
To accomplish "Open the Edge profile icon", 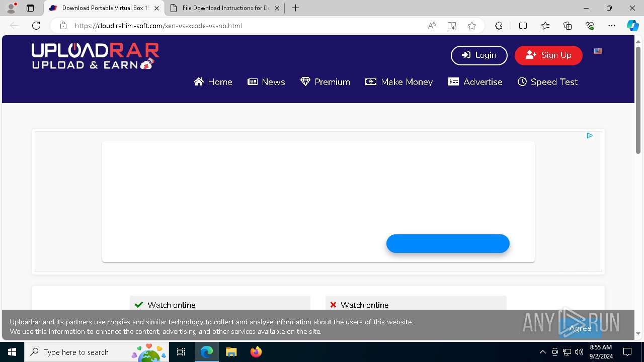I will pos(11,8).
